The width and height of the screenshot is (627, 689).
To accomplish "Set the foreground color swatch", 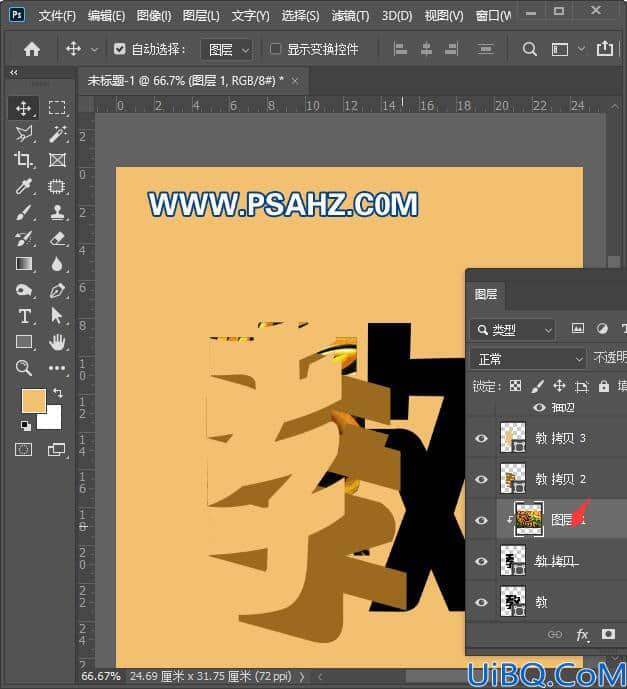I will (33, 400).
